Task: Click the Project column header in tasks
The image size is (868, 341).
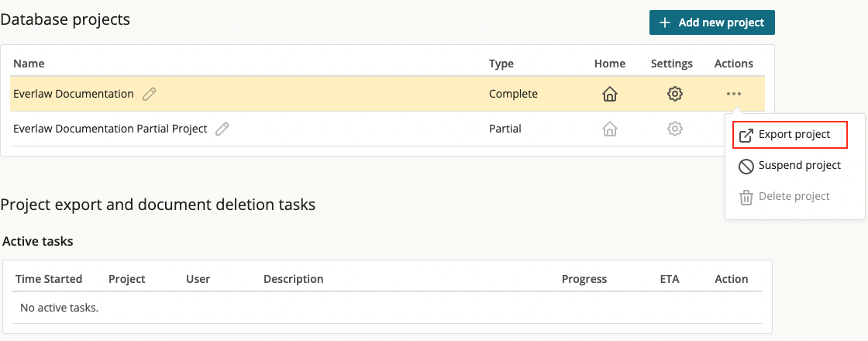Action: (127, 279)
